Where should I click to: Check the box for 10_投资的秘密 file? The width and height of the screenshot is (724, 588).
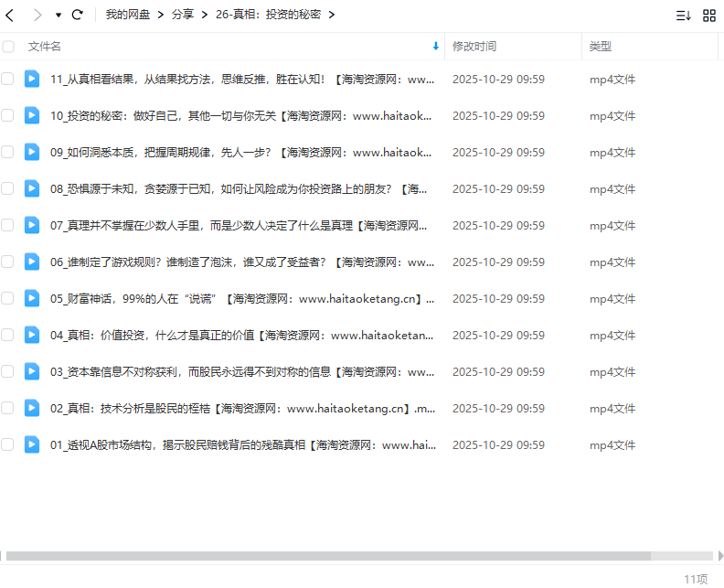click(8, 115)
